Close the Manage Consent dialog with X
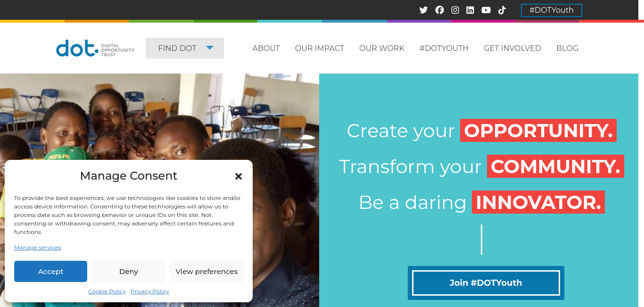The height and width of the screenshot is (307, 644). 239,176
